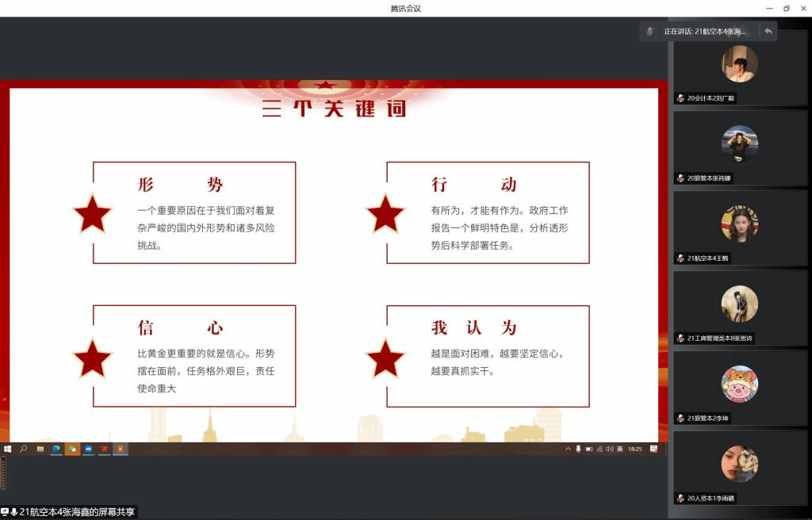Click the Windows Start button in shared screen taskbar

coord(7,449)
